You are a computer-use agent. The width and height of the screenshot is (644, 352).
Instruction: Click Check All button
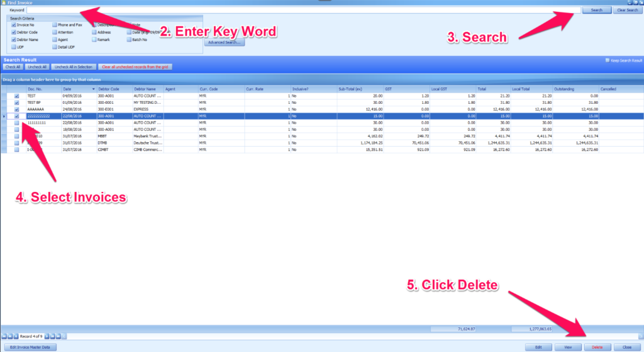pyautogui.click(x=13, y=67)
